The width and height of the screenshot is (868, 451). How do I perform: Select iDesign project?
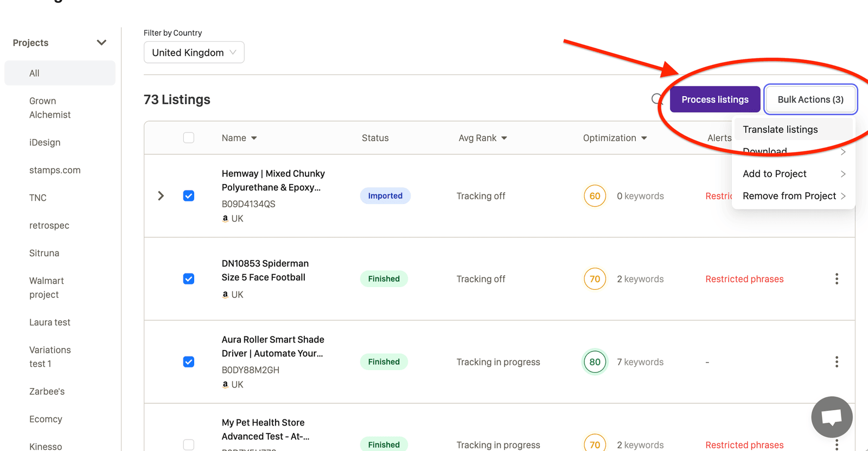point(45,143)
